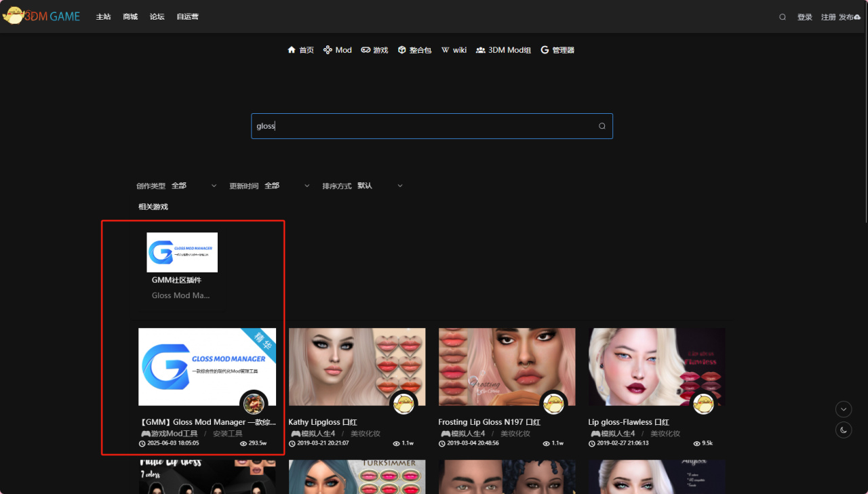
Task: Open the 3DM Mod组 group nav item
Action: click(x=503, y=50)
